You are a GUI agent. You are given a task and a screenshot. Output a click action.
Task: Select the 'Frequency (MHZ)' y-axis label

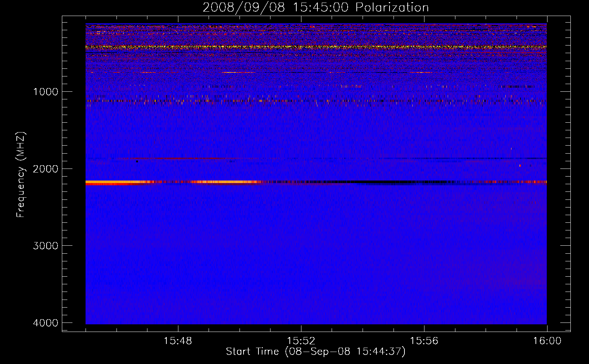tap(21, 175)
